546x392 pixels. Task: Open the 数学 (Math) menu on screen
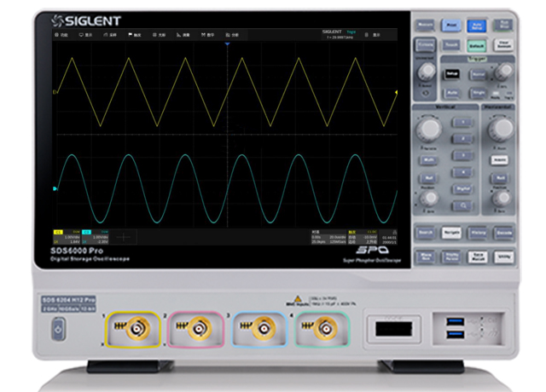click(x=207, y=35)
